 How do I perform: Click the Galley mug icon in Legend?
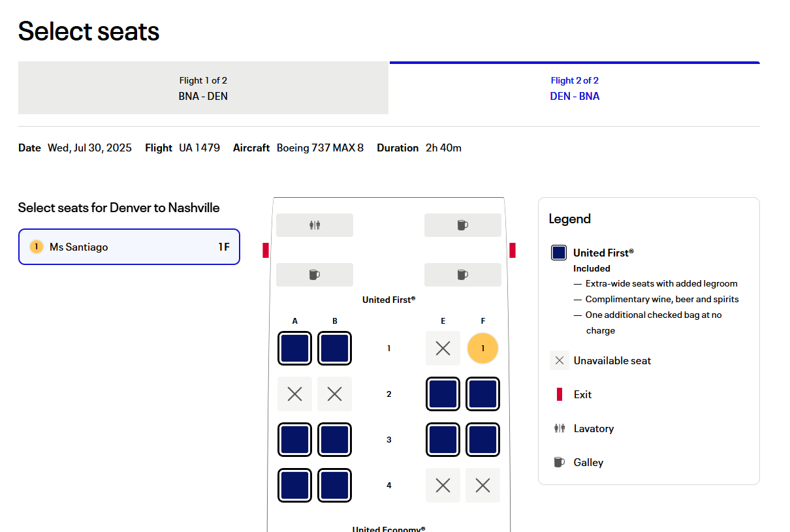[559, 462]
